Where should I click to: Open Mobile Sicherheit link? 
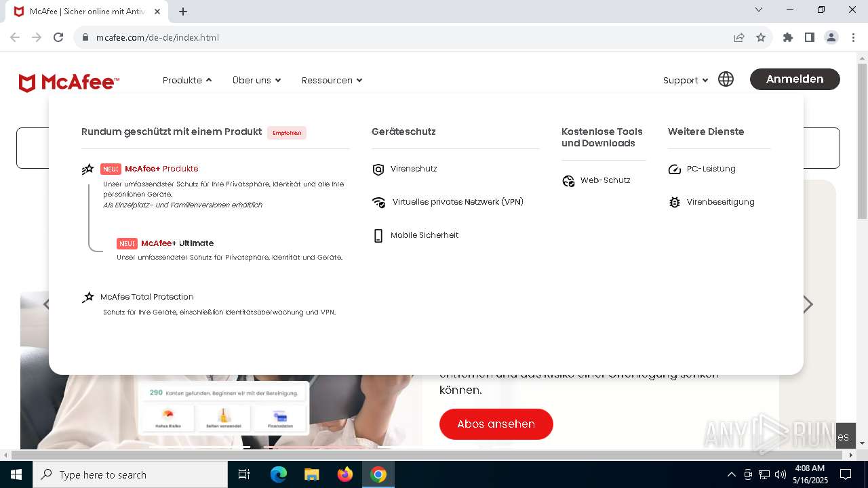(x=425, y=235)
